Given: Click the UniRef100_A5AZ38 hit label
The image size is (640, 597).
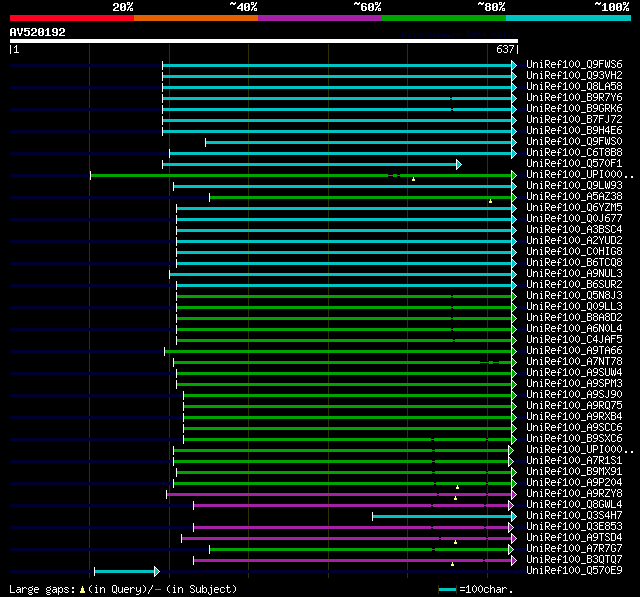Looking at the screenshot, I should pyautogui.click(x=574, y=197).
